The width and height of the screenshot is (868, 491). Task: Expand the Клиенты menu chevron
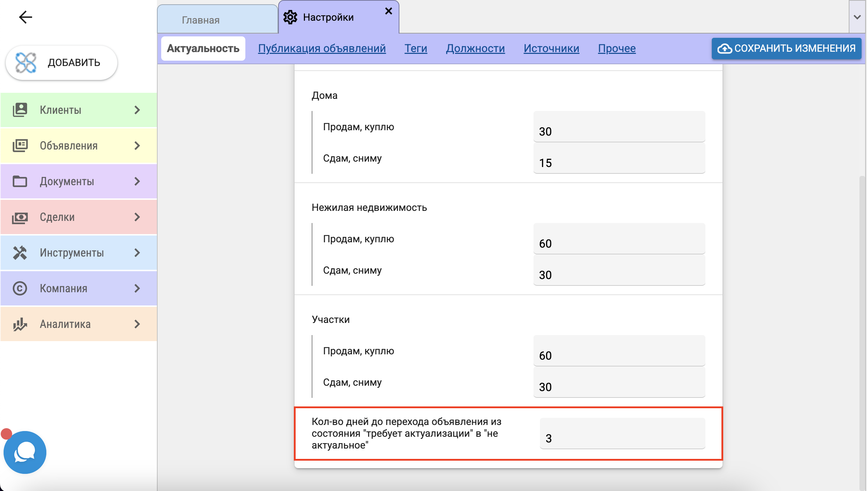click(137, 110)
